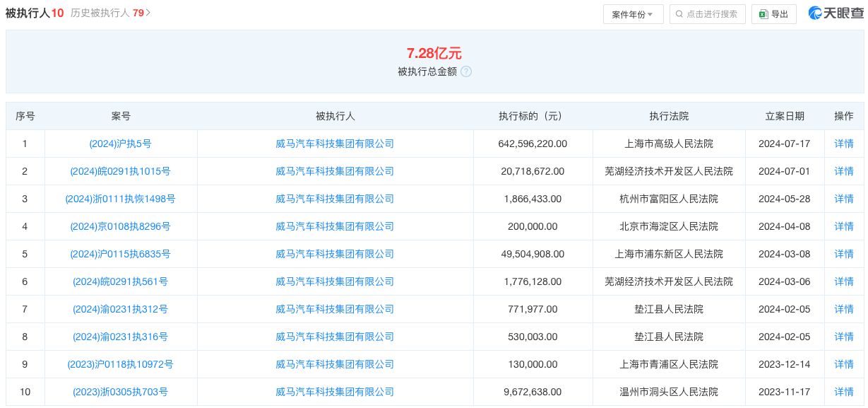Export the table with 导出 button

[774, 14]
